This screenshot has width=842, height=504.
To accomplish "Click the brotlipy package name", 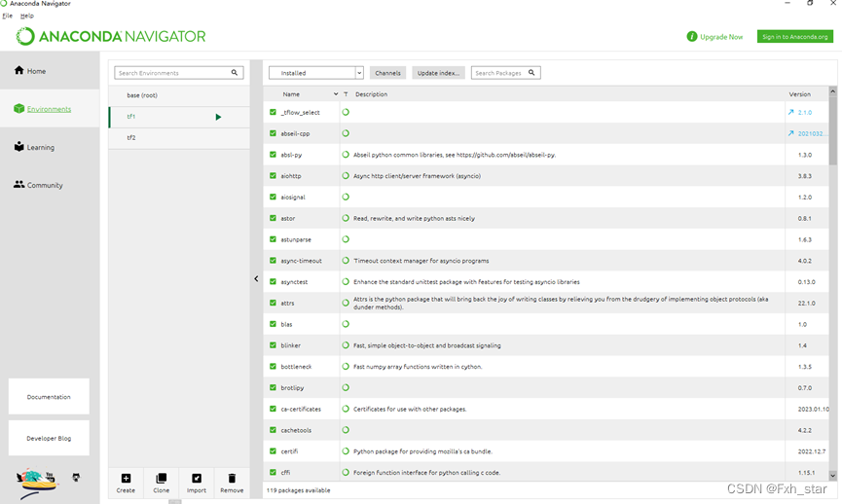I will 292,387.
